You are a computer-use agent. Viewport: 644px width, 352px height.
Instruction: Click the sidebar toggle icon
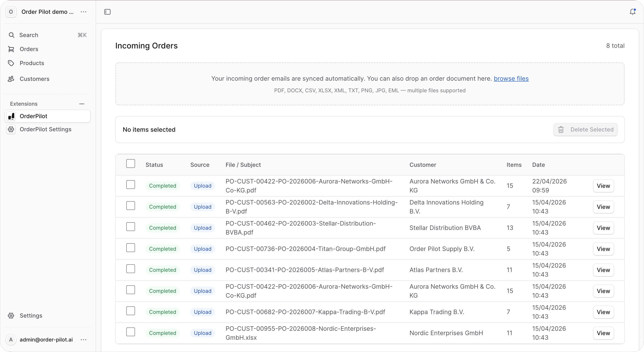coord(107,12)
